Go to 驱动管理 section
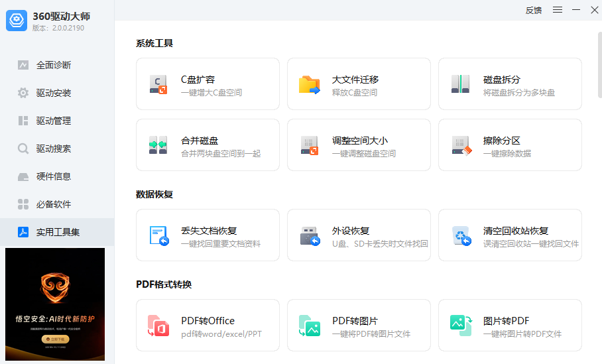This screenshot has height=364, width=602. click(x=57, y=121)
